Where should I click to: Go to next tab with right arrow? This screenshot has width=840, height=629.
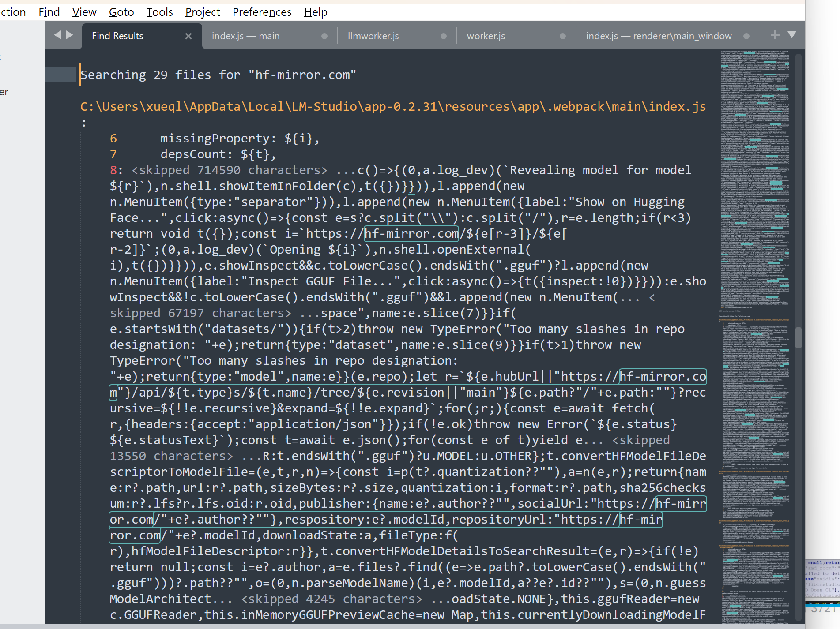[x=69, y=35]
